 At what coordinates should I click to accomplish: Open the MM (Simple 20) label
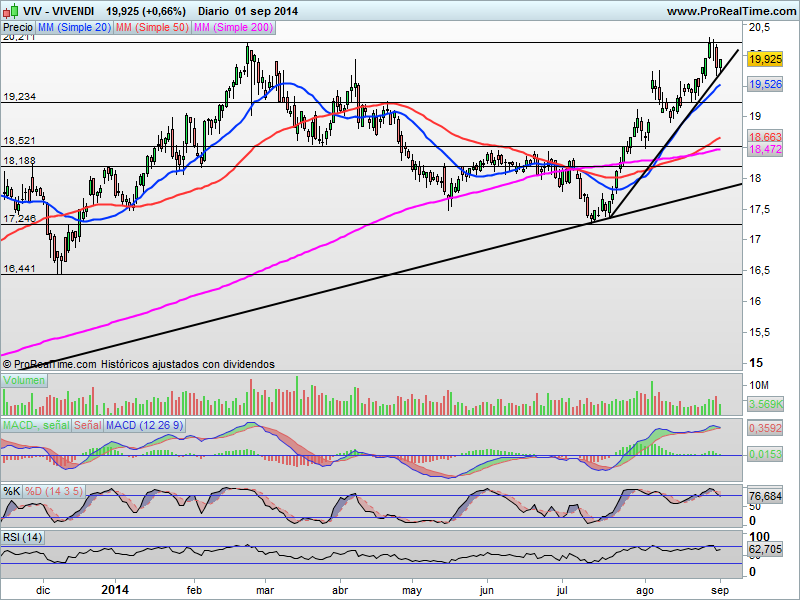[74, 28]
